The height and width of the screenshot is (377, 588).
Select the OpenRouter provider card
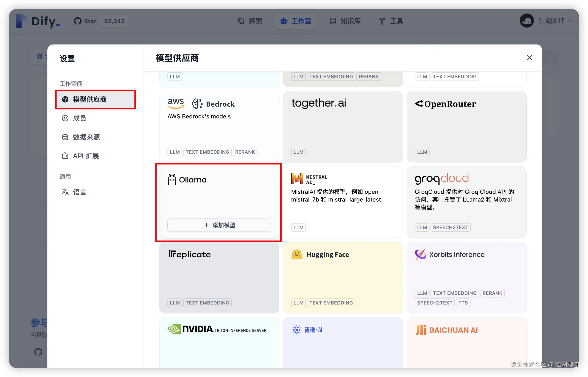pyautogui.click(x=466, y=127)
